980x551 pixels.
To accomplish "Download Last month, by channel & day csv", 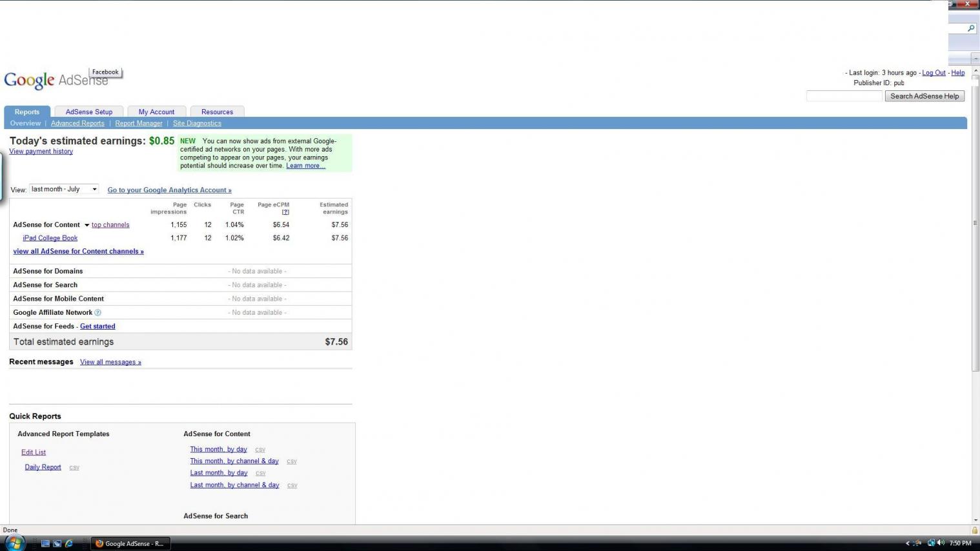I will (292, 485).
